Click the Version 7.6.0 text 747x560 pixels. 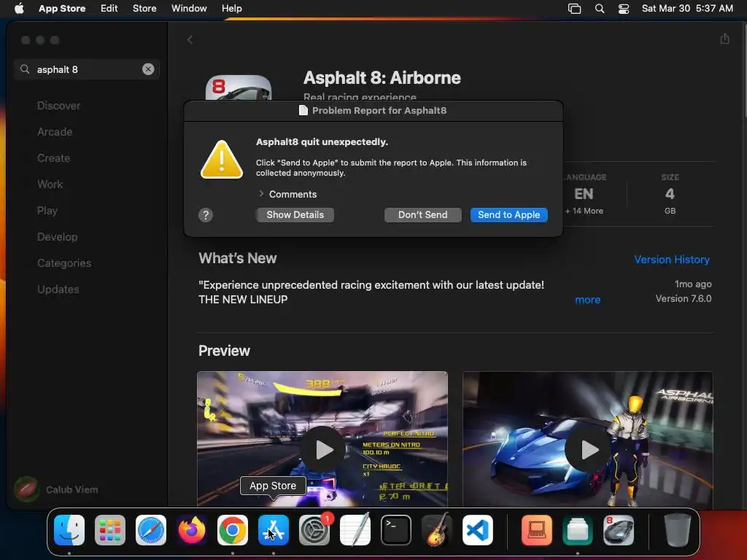pyautogui.click(x=683, y=298)
